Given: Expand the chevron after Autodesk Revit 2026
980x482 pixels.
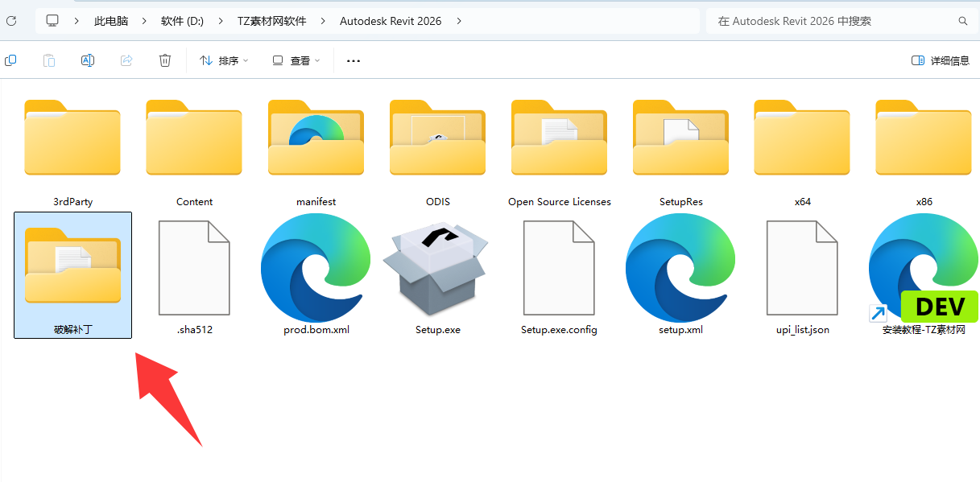Looking at the screenshot, I should 459,21.
